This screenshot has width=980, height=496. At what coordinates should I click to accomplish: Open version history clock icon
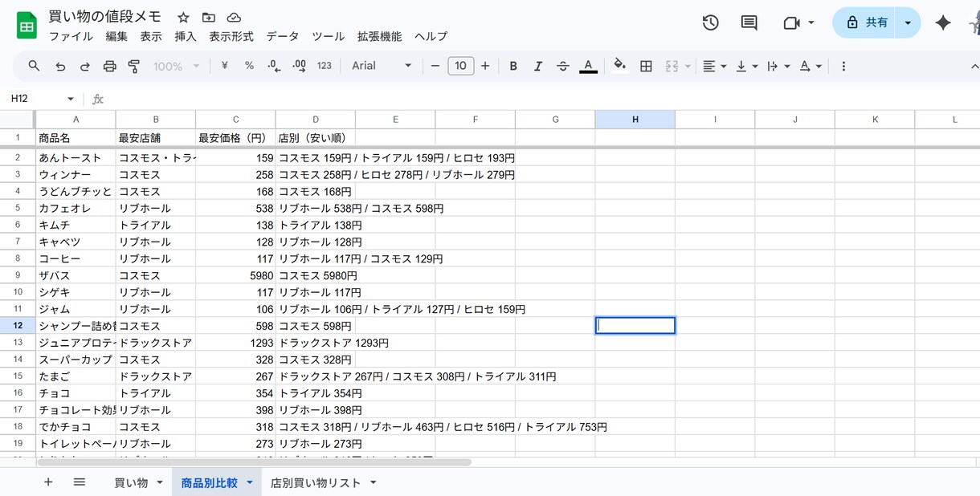(x=710, y=22)
